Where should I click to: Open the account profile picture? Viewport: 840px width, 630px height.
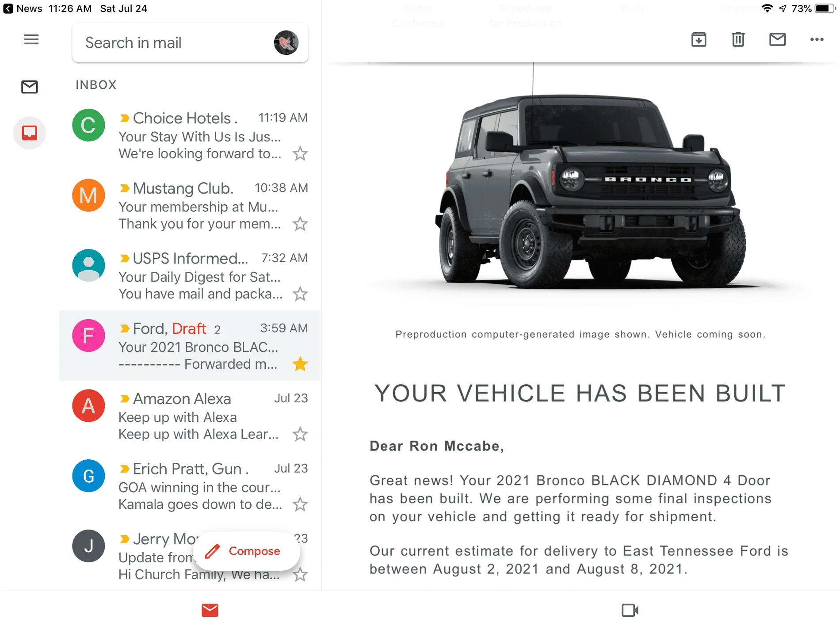tap(286, 43)
